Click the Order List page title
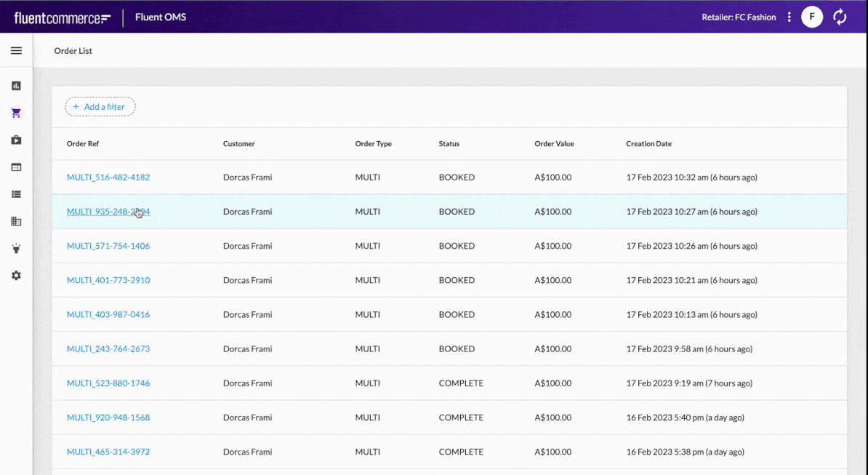Viewport: 868px width, 475px height. (x=73, y=50)
